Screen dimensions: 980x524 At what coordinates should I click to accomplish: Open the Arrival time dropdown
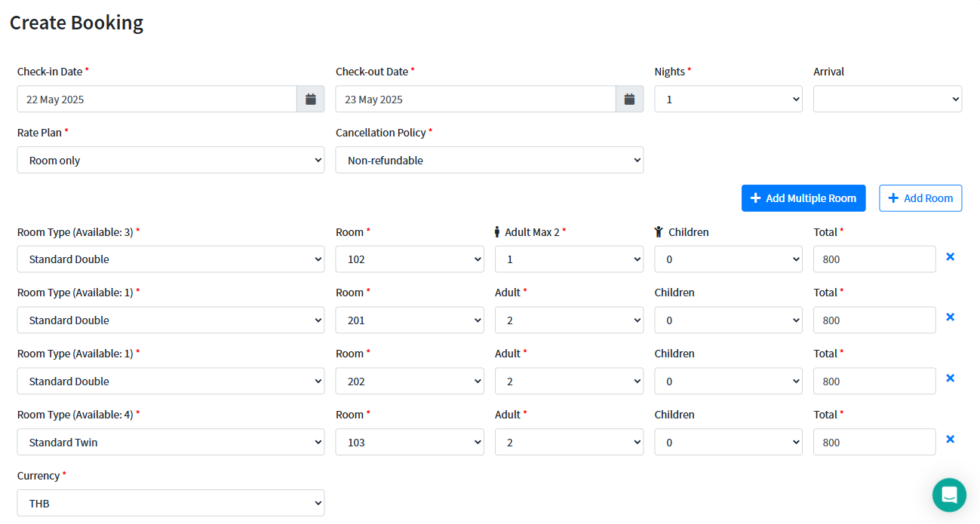click(x=886, y=99)
